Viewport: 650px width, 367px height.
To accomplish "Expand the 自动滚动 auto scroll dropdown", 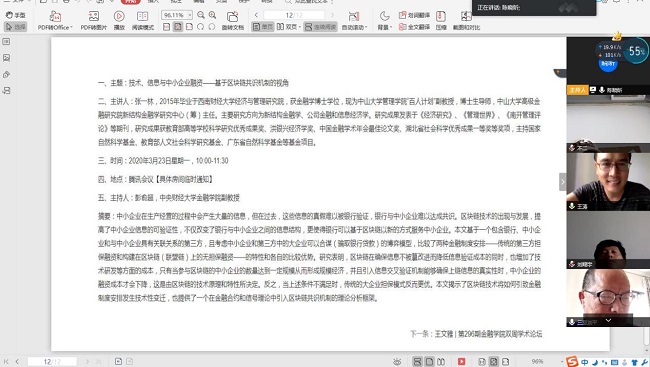I will point(354,20).
